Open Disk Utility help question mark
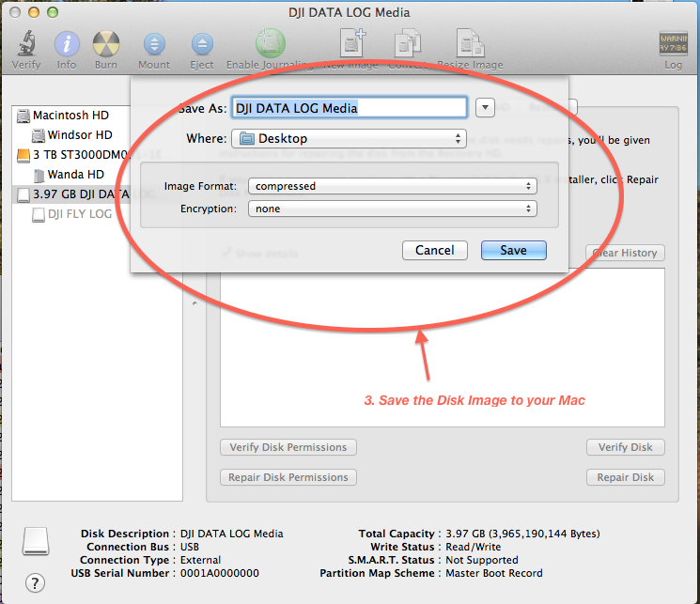 (36, 582)
